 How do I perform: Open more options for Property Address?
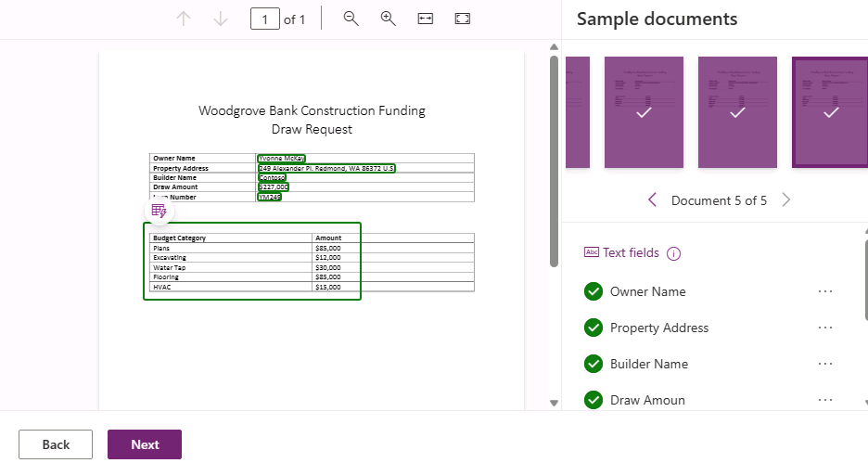(x=825, y=328)
